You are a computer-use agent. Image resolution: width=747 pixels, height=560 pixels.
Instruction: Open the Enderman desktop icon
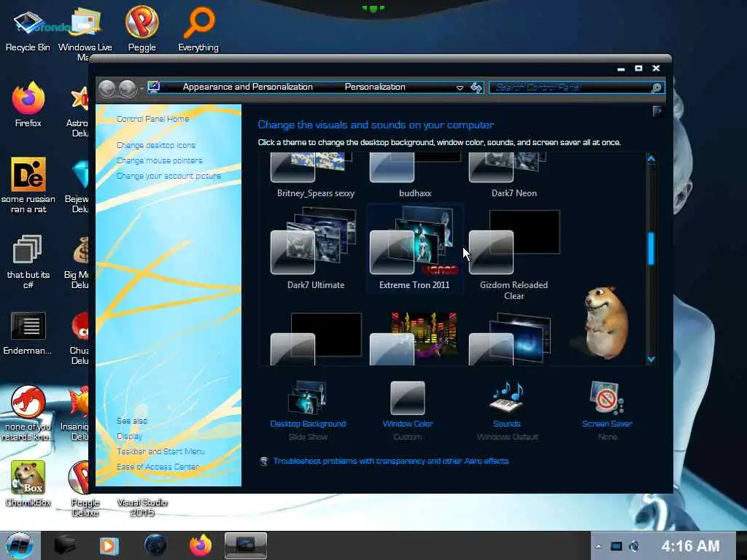pos(28,333)
